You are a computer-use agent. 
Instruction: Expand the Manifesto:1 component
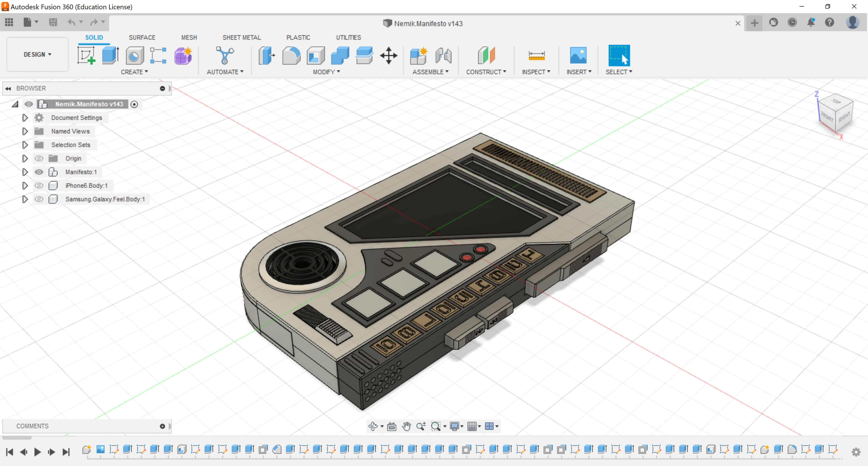point(25,172)
